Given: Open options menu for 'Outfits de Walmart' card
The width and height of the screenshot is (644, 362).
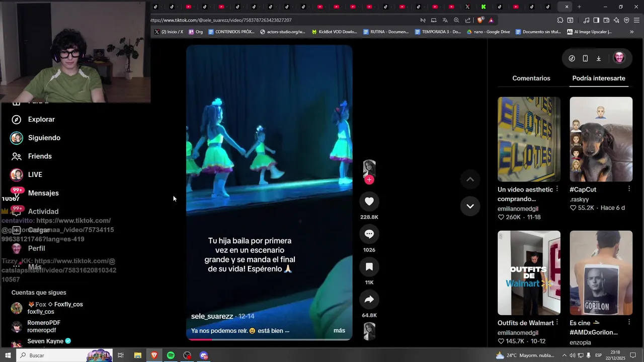Looking at the screenshot, I should 557,323.
